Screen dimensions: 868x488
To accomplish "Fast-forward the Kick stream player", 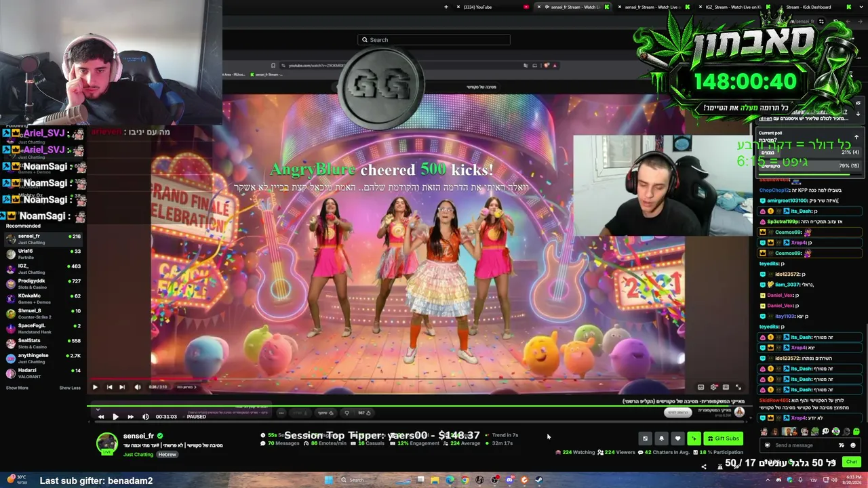I will [130, 417].
